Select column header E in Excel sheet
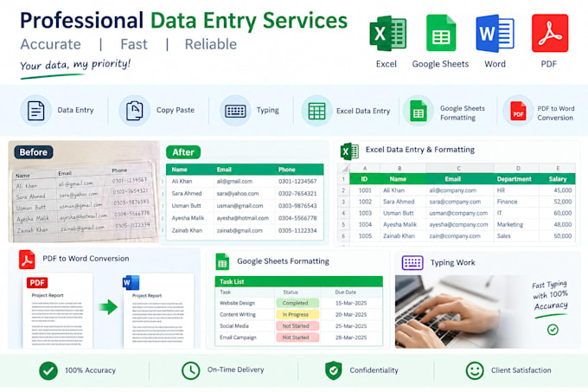This screenshot has height=392, width=588. (557, 169)
